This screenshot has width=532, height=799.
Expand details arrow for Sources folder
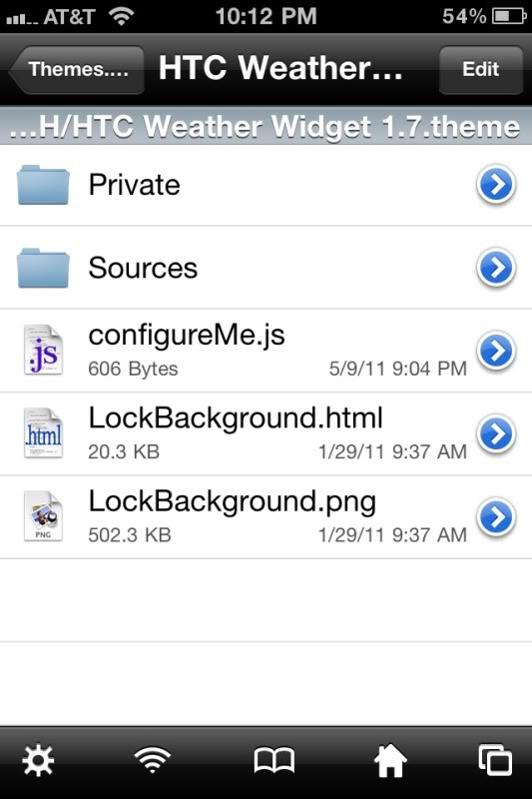click(496, 268)
